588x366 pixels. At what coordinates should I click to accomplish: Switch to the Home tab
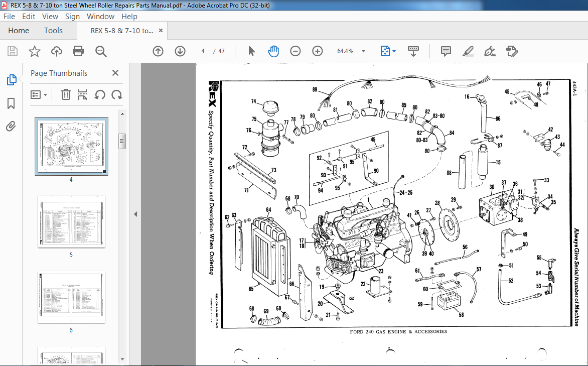[19, 31]
